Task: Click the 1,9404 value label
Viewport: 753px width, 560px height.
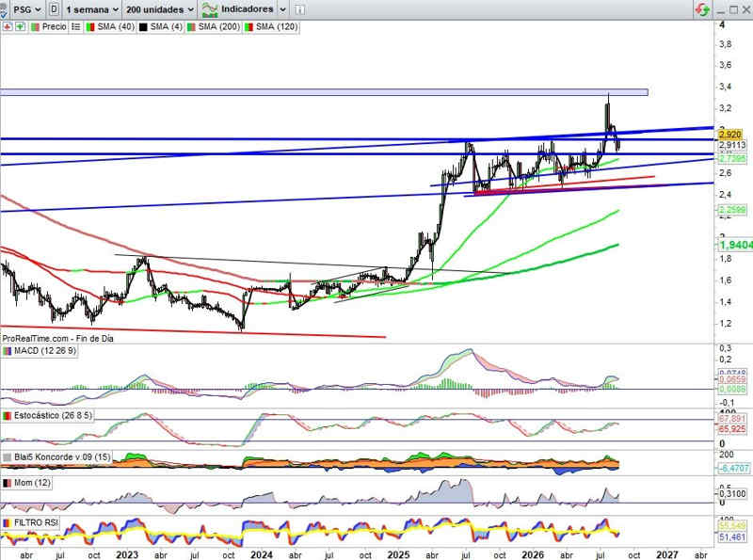Action: click(x=736, y=245)
